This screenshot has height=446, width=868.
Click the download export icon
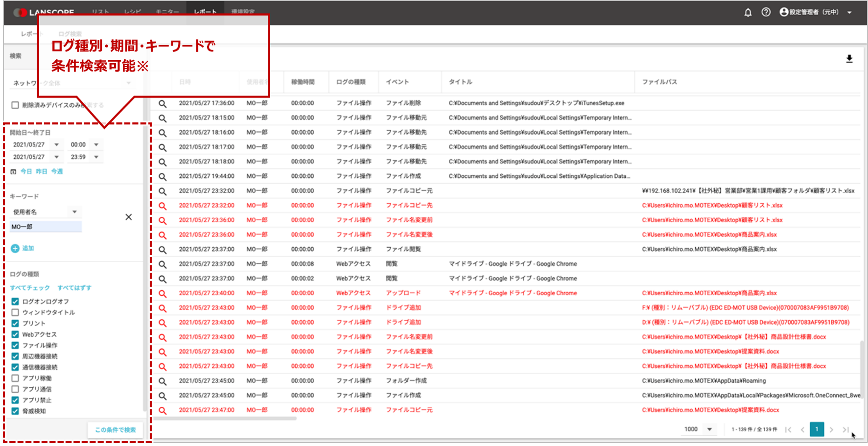849,59
